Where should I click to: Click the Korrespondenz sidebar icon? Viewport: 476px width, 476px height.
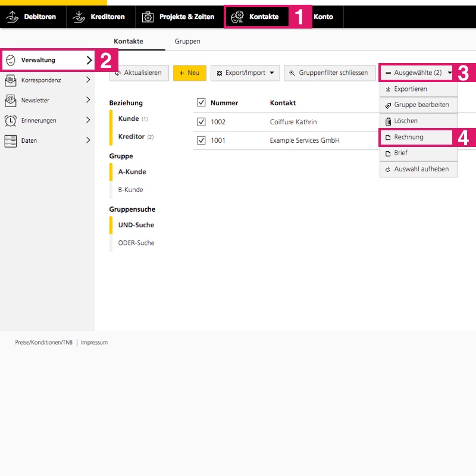point(11,80)
